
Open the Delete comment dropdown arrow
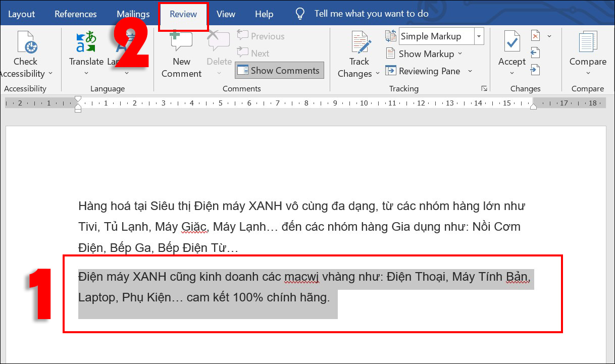click(219, 73)
